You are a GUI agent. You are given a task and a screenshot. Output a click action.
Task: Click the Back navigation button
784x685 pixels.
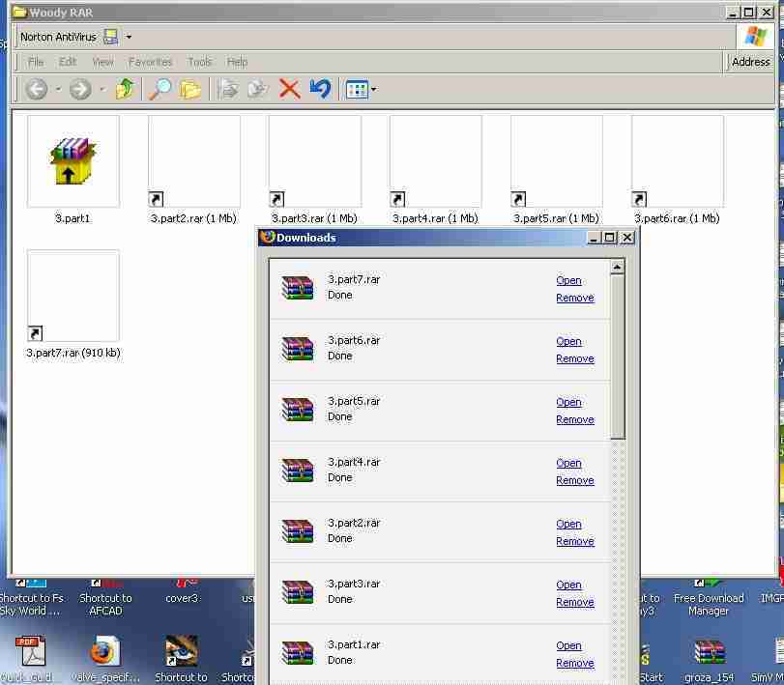click(x=37, y=90)
